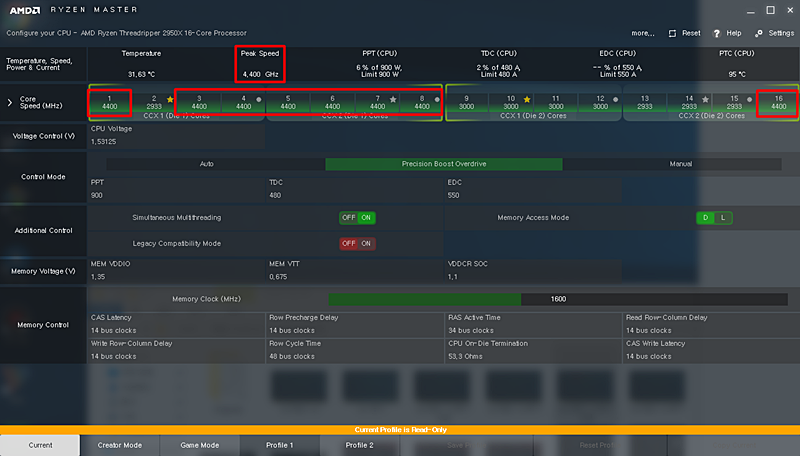Switch to the Current profile tab
The image size is (800, 456).
pyautogui.click(x=40, y=445)
